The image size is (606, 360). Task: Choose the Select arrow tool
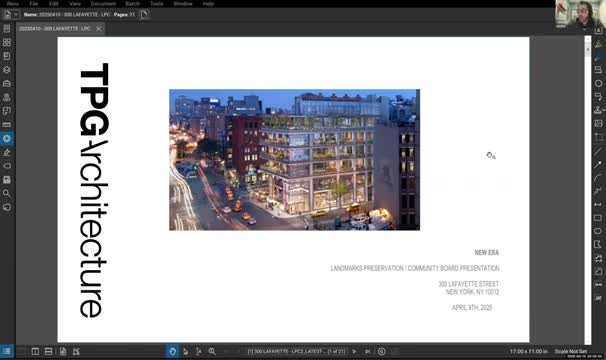click(x=186, y=351)
